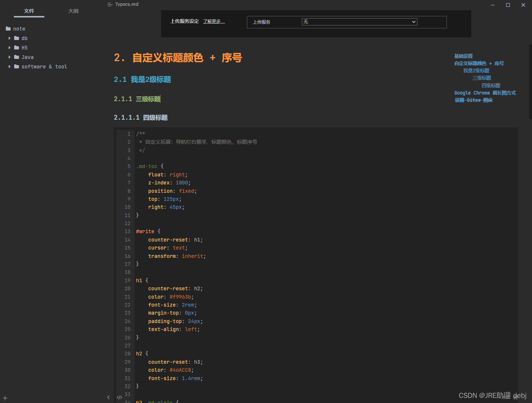Select the software & tool folder label
Viewport: 532px width, 403px height.
(44, 67)
